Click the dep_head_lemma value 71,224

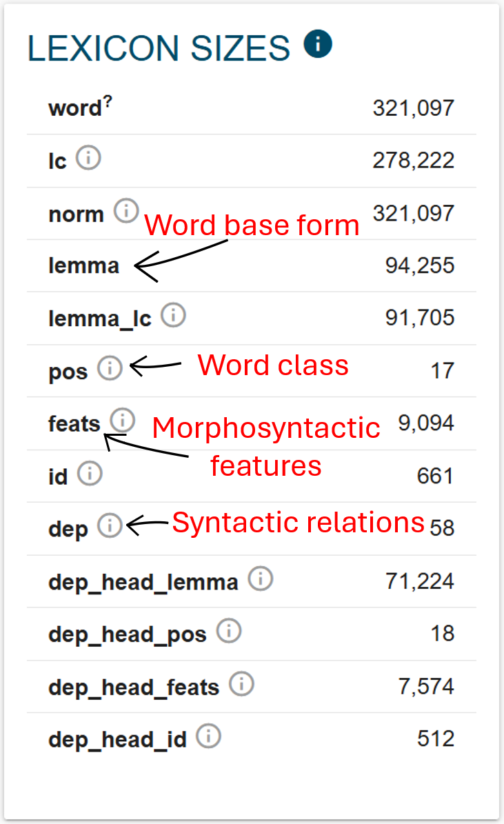tap(419, 581)
